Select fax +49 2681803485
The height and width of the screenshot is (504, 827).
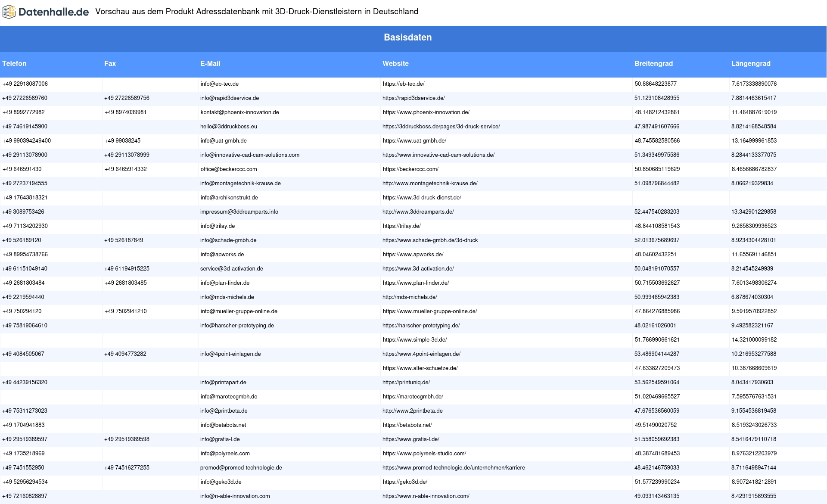pos(125,283)
